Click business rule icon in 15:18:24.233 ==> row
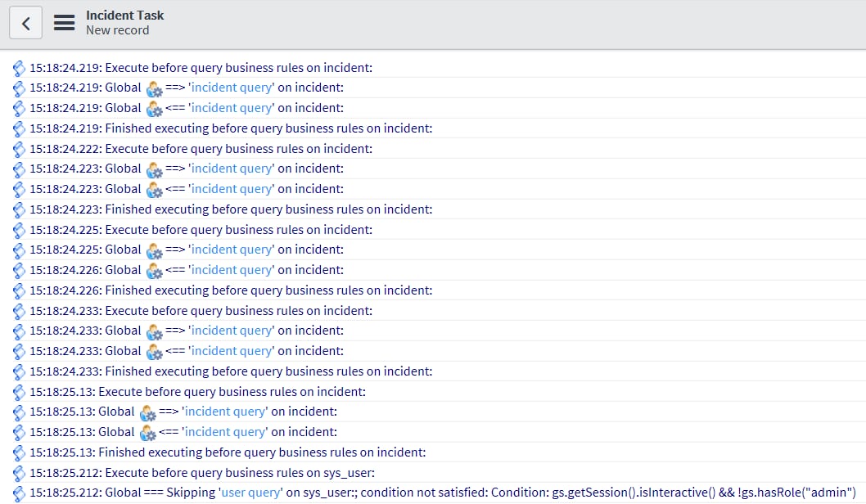866x504 pixels. click(155, 332)
